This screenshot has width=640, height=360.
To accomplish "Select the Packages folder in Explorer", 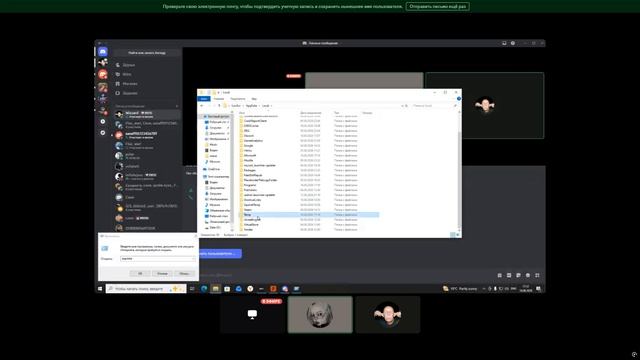I will 250,170.
